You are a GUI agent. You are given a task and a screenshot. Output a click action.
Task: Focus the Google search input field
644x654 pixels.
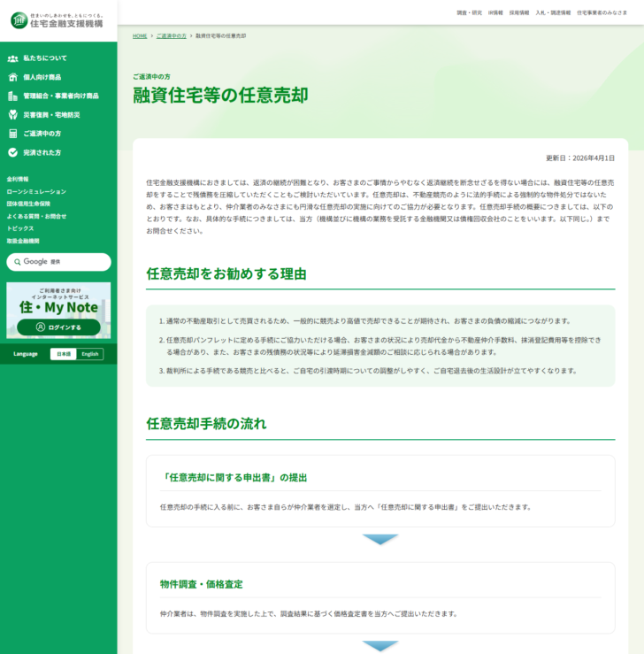[58, 262]
